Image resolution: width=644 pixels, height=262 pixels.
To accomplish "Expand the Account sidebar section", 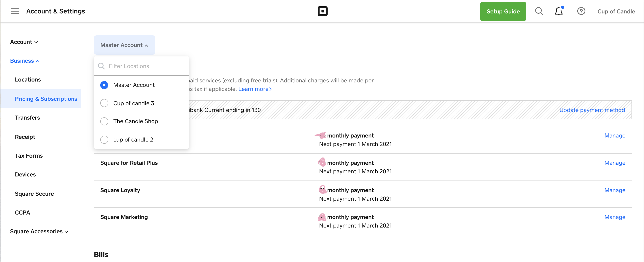I will 24,42.
